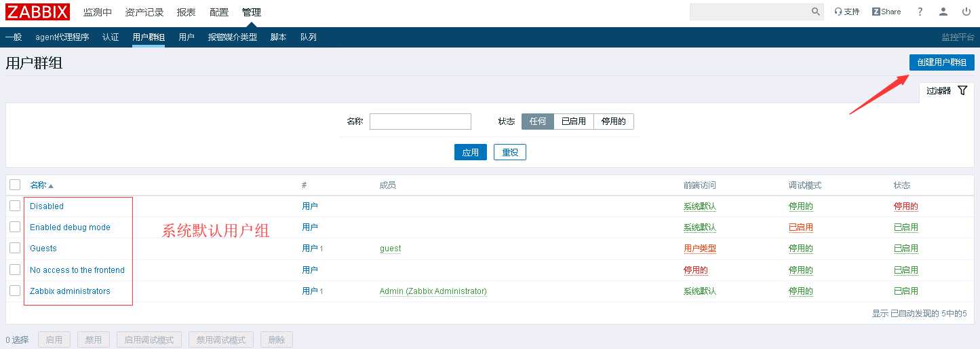Open the Enabled debug mode group link
The image size is (980, 349).
[x=70, y=227]
